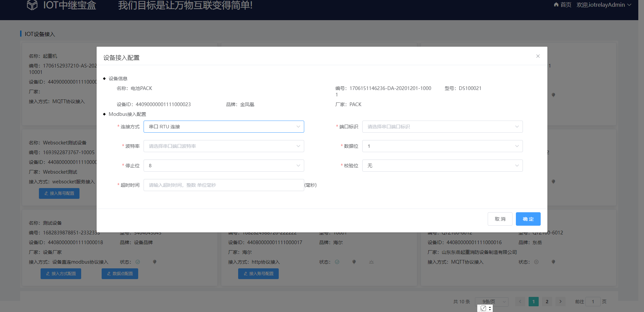Click the 前往 page number input field
This screenshot has width=644, height=312.
[592, 302]
